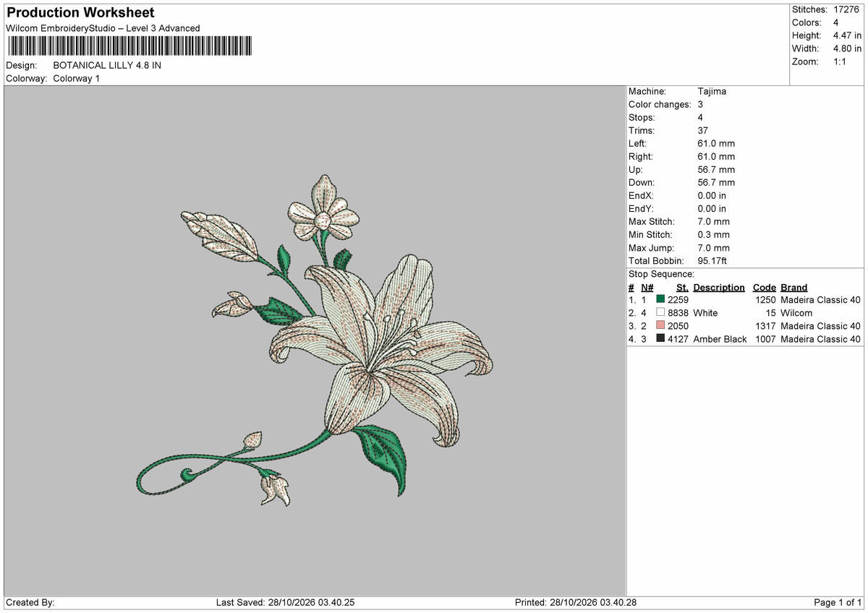Click the green thread swatch for 2259
Viewport: 868px width, 613px height.
[x=660, y=299]
